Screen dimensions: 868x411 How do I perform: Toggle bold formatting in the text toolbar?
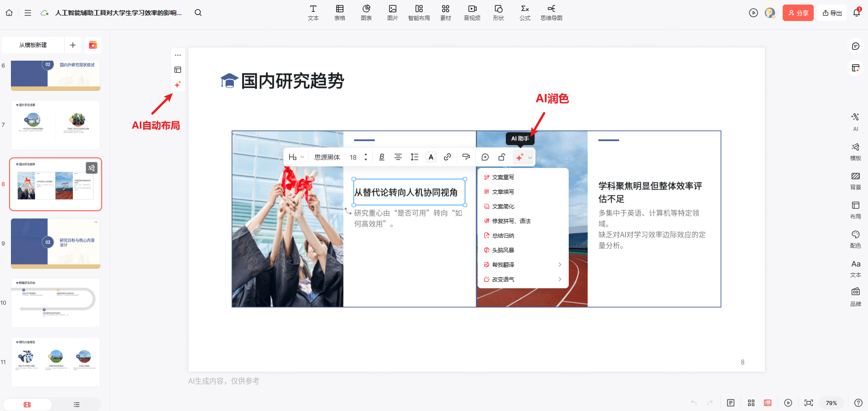tap(381, 157)
